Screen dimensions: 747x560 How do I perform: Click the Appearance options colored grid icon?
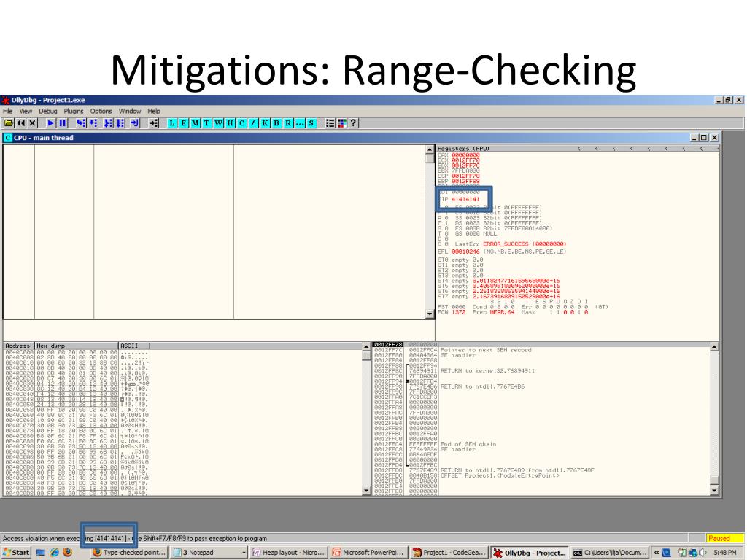(341, 122)
